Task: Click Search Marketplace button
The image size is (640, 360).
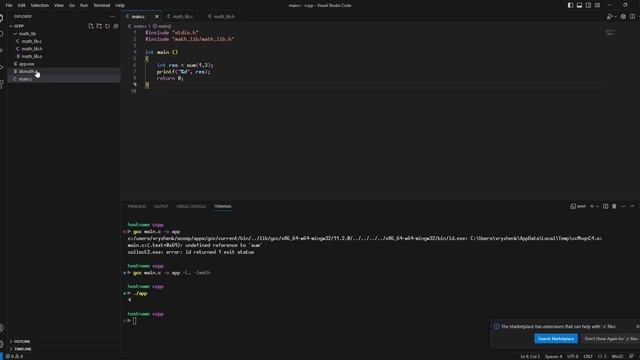Action: click(x=556, y=338)
